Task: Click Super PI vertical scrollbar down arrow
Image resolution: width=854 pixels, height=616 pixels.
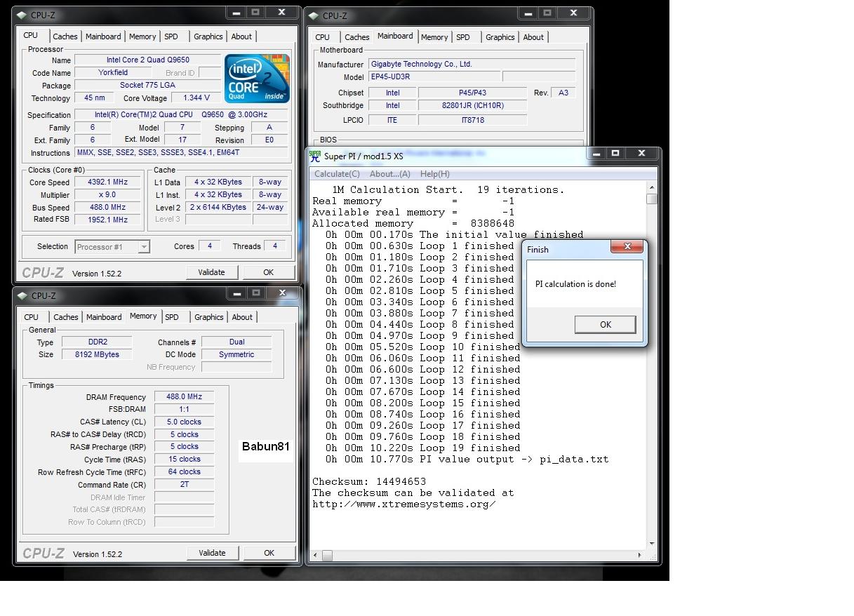Action: [x=652, y=544]
